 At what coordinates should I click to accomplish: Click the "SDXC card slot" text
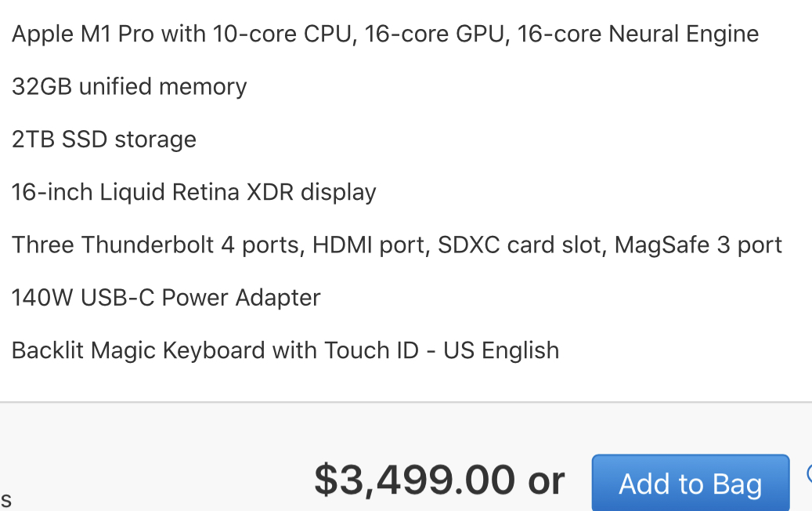520,245
